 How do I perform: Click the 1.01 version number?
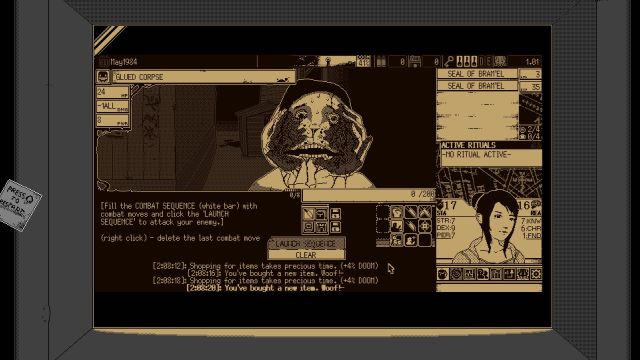click(x=532, y=62)
